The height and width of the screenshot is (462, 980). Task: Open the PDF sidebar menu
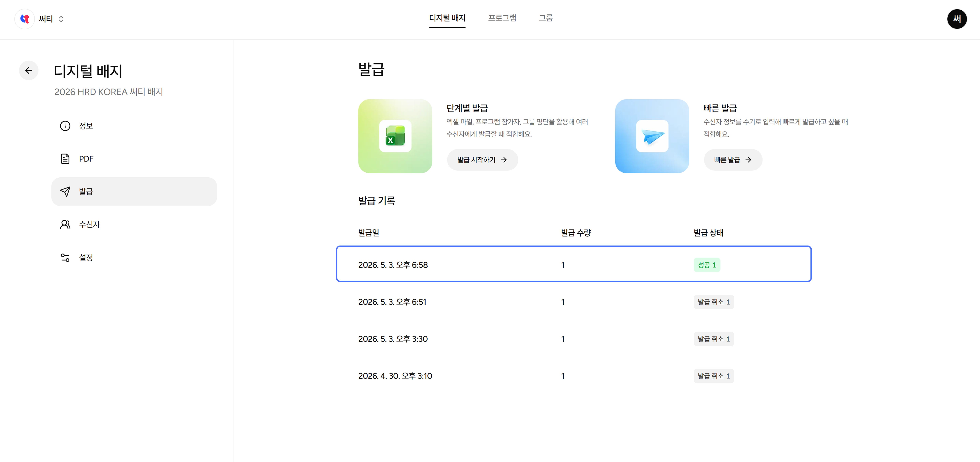[134, 159]
